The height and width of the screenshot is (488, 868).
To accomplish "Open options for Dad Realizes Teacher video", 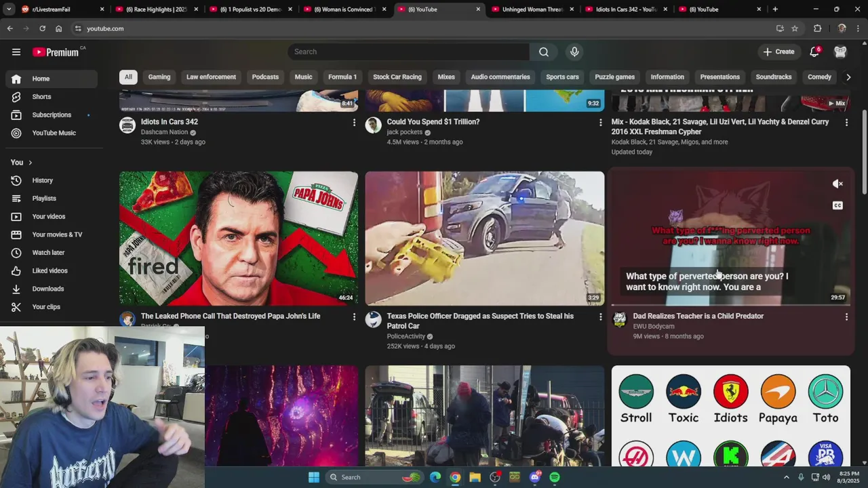I will click(x=846, y=317).
